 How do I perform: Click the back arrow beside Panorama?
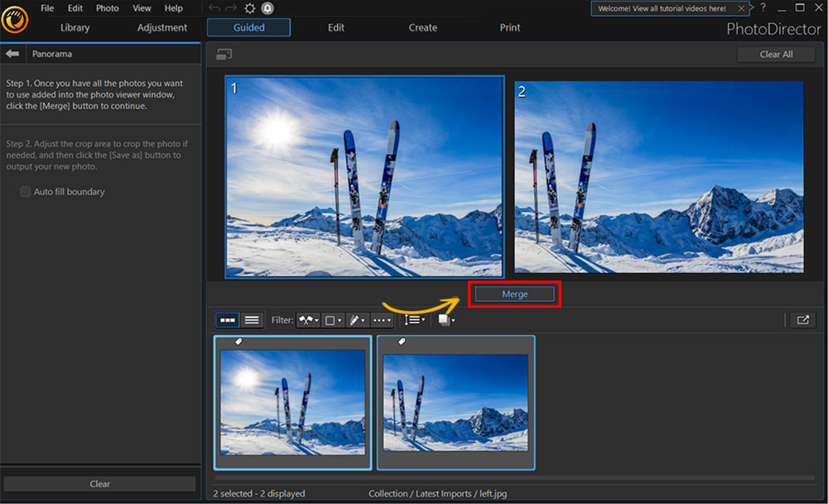[12, 53]
